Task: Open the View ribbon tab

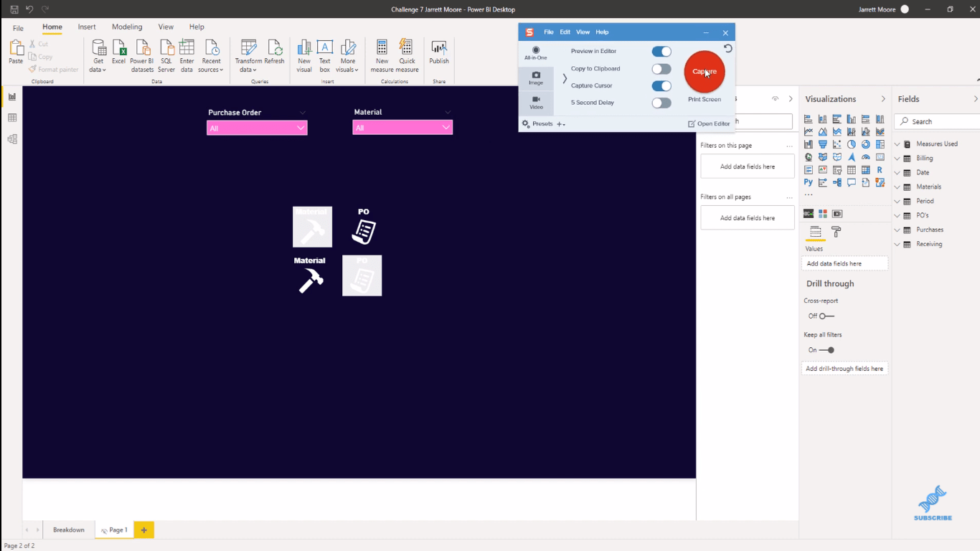Action: click(166, 27)
